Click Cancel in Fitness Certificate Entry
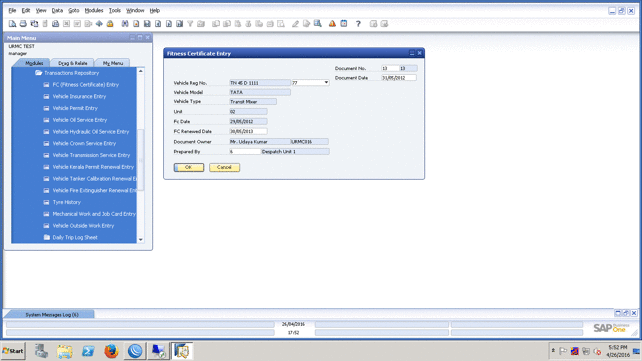Screen dimensions: 642x361 pyautogui.click(x=224, y=167)
